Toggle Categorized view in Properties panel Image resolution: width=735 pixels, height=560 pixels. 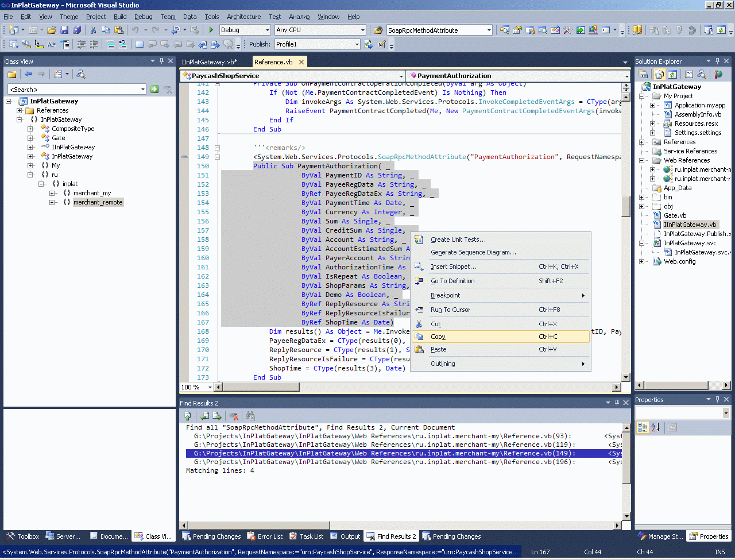click(643, 427)
